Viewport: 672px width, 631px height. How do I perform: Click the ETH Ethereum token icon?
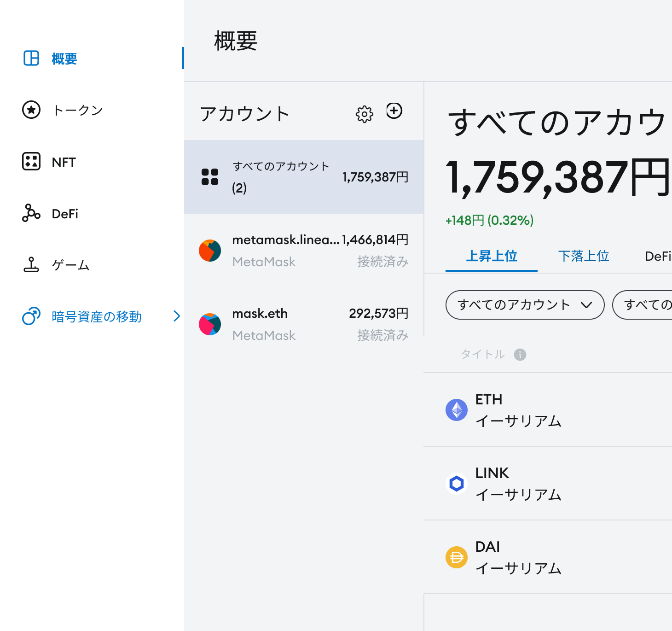pyautogui.click(x=456, y=409)
